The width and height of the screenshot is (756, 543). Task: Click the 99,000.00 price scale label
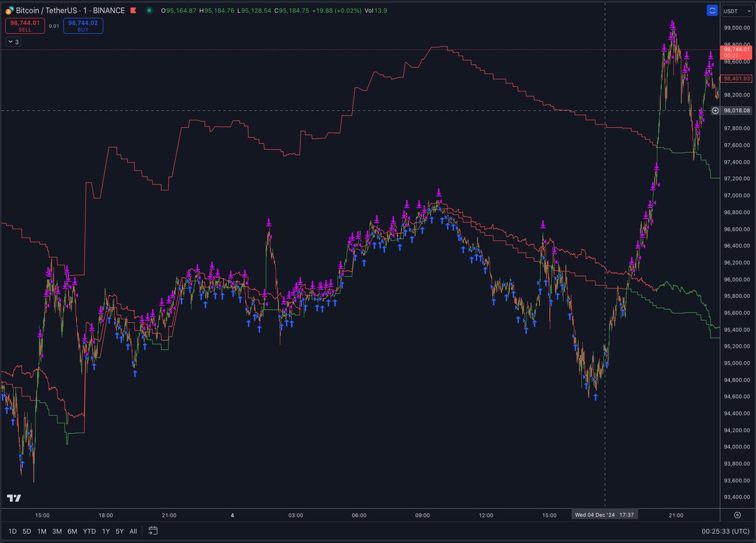pos(736,28)
